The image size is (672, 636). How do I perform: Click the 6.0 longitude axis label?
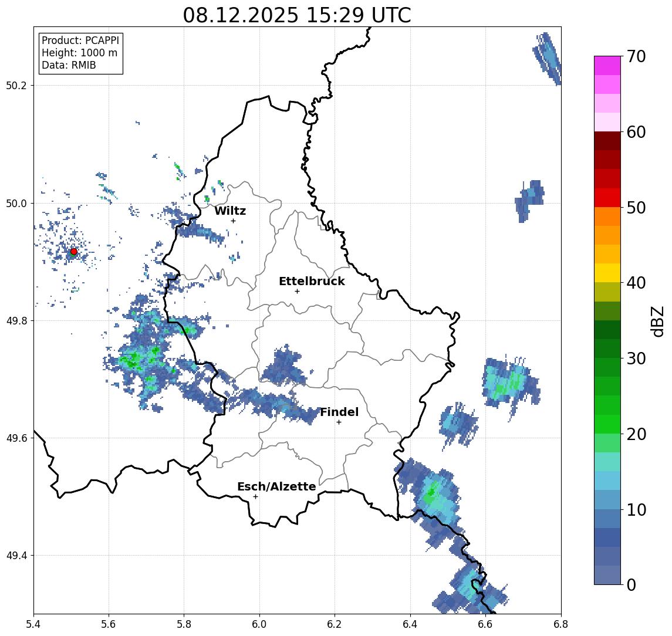(259, 624)
